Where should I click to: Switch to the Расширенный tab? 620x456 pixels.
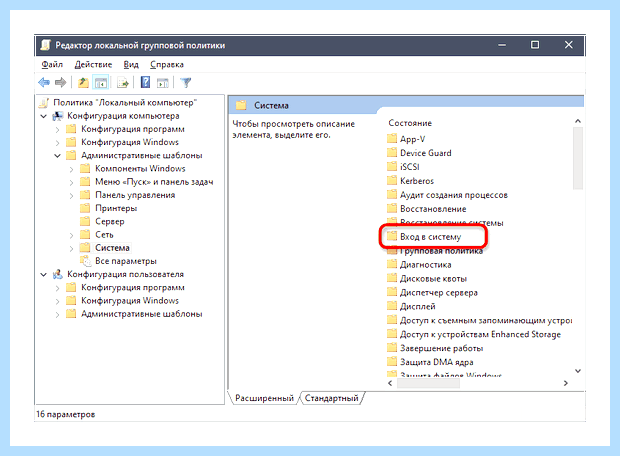point(264,398)
